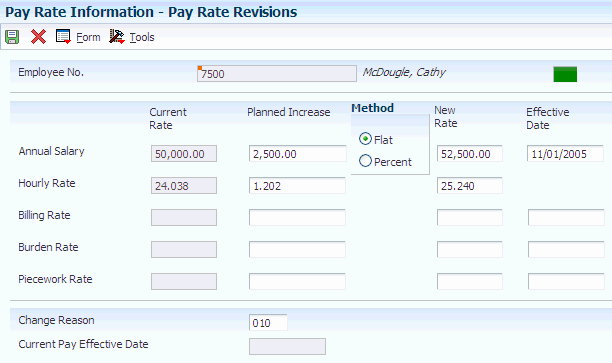Click the Hourly Rate current rate 24.038

[184, 186]
